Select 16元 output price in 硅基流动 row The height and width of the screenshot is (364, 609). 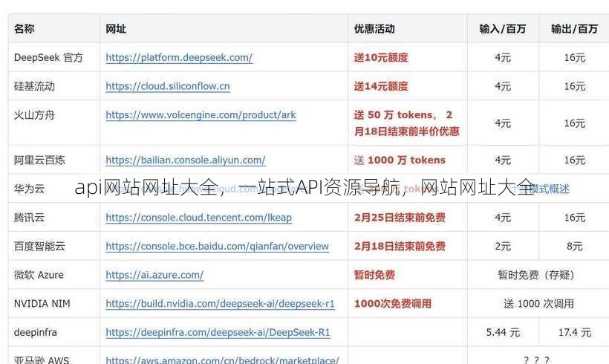point(575,86)
